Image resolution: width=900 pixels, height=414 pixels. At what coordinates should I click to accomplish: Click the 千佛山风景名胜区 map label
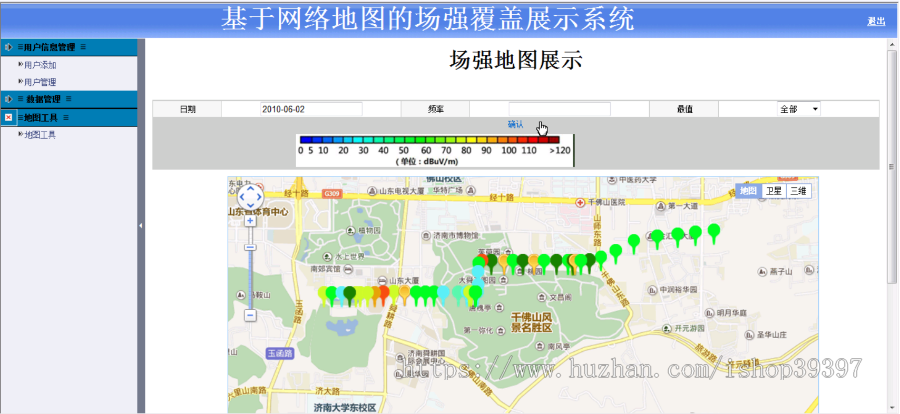coord(532,323)
